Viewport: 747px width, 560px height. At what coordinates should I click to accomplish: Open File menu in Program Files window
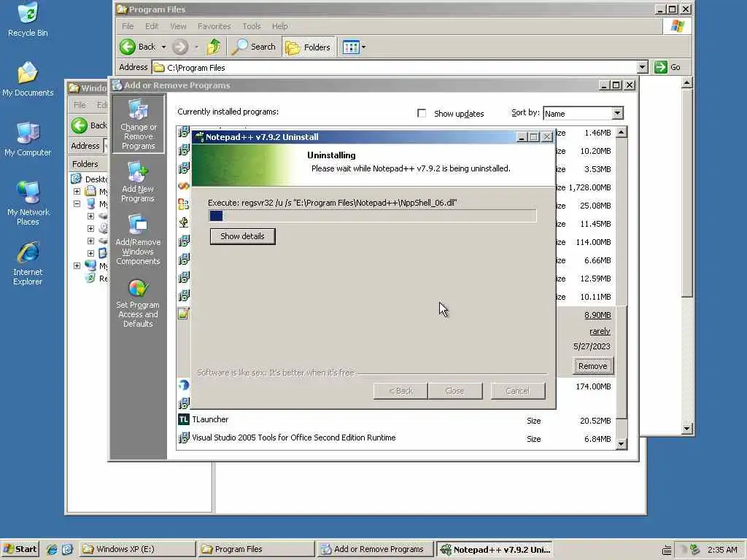pyautogui.click(x=128, y=26)
